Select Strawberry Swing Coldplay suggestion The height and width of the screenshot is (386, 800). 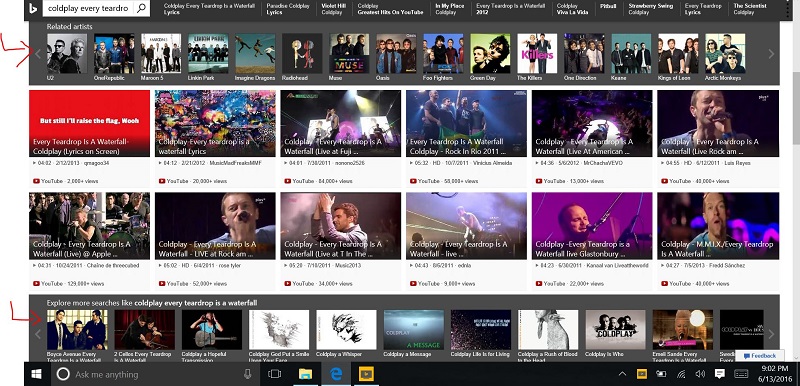click(651, 9)
